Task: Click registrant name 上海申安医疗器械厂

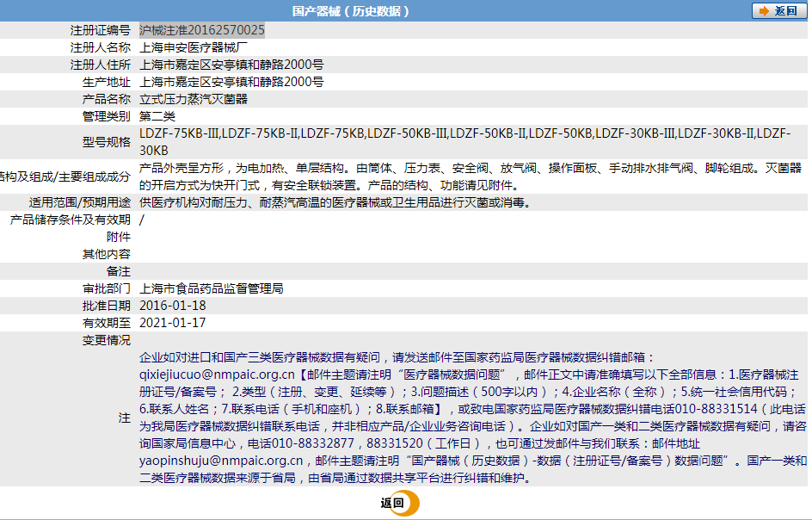Action: [194, 47]
